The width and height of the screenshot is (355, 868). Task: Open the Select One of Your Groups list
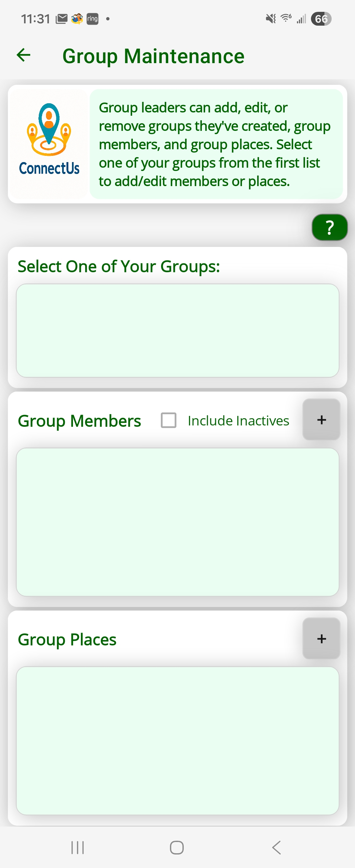[177, 330]
